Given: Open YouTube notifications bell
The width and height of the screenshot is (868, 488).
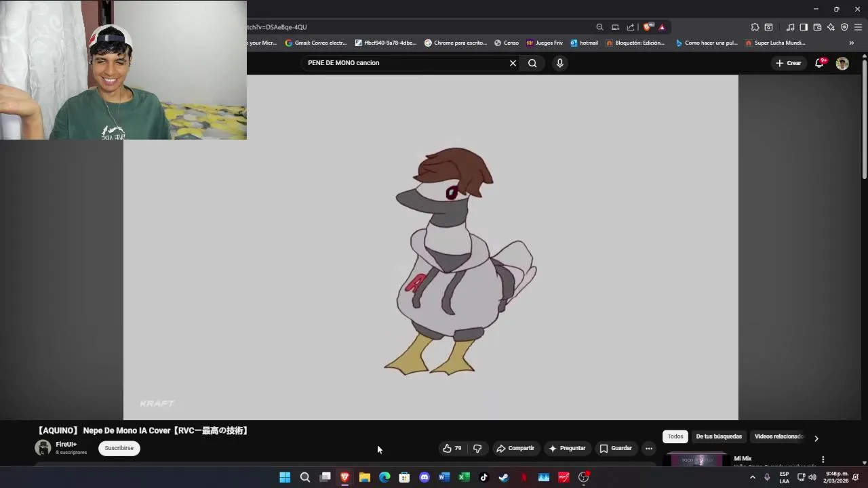Looking at the screenshot, I should 820,63.
